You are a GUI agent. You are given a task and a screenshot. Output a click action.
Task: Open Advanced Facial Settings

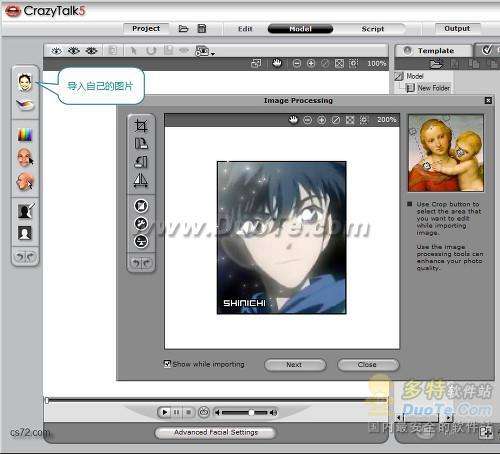(215, 433)
